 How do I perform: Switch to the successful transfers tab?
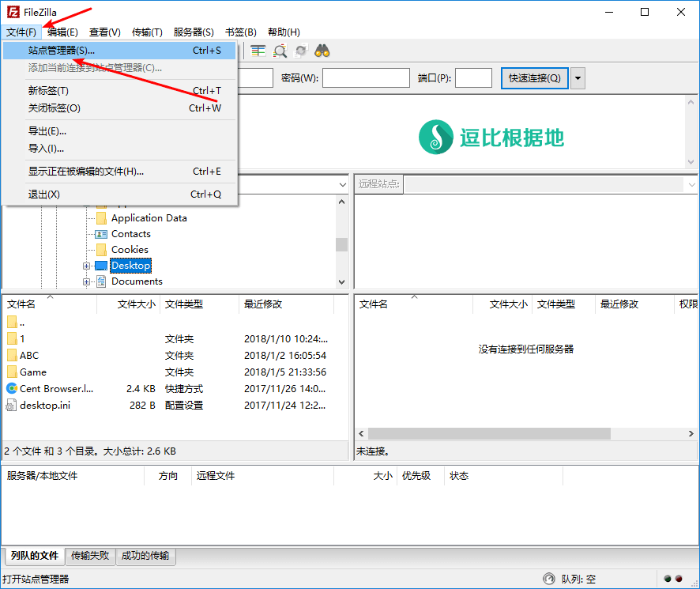(145, 556)
